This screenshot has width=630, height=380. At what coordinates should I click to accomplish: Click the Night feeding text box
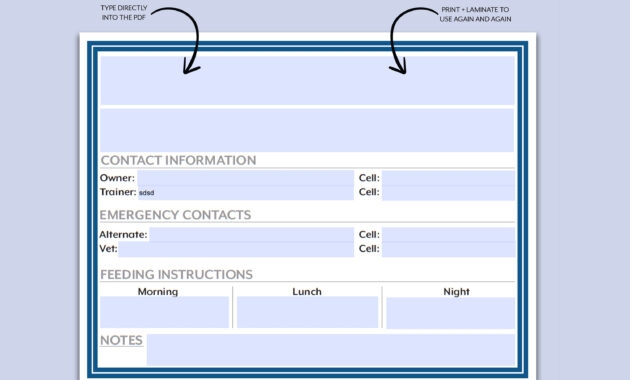tap(451, 313)
